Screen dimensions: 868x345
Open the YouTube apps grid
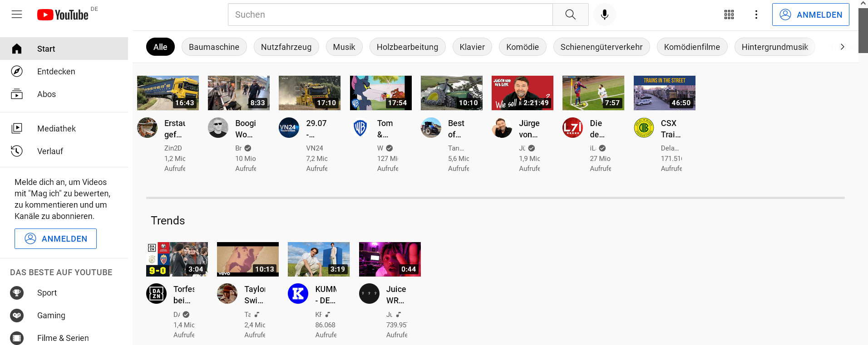point(729,15)
